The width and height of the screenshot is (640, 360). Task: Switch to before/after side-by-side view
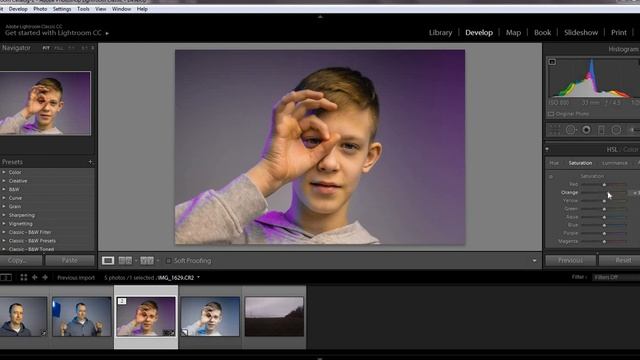click(x=125, y=260)
